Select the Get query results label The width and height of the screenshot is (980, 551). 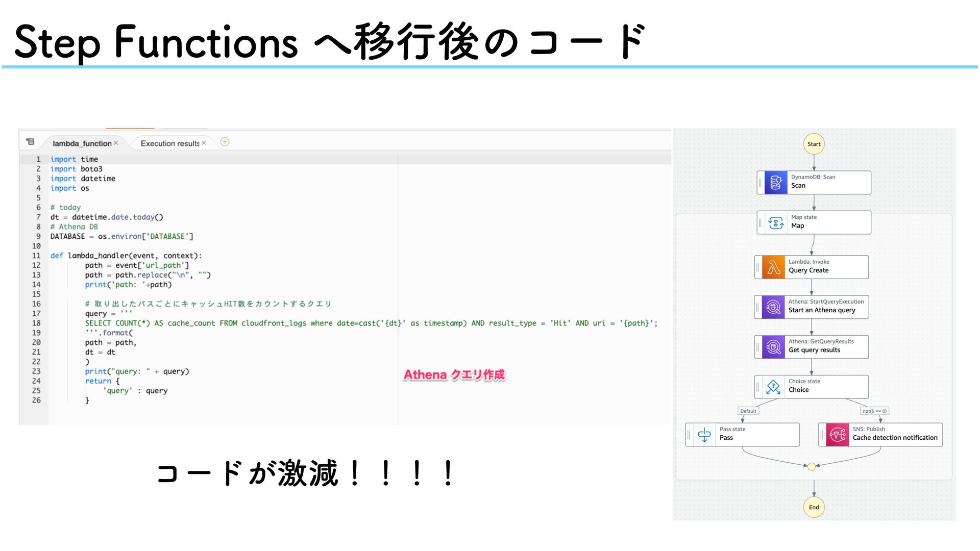[x=814, y=350]
